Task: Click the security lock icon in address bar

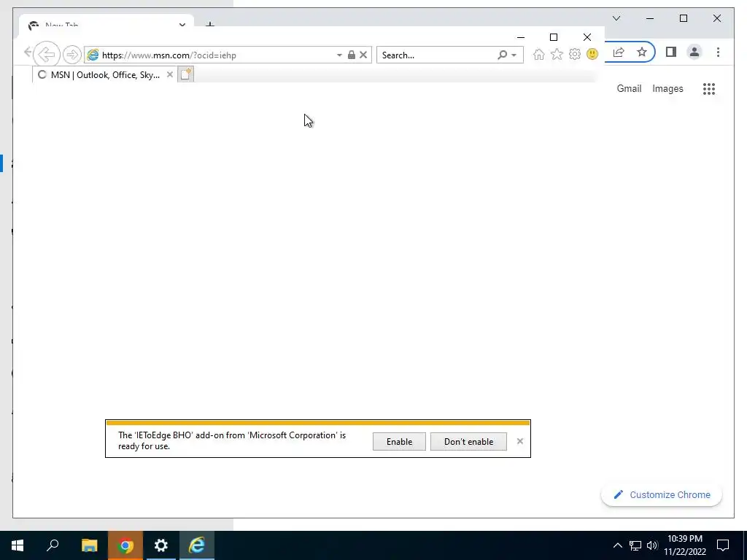Action: [x=351, y=55]
